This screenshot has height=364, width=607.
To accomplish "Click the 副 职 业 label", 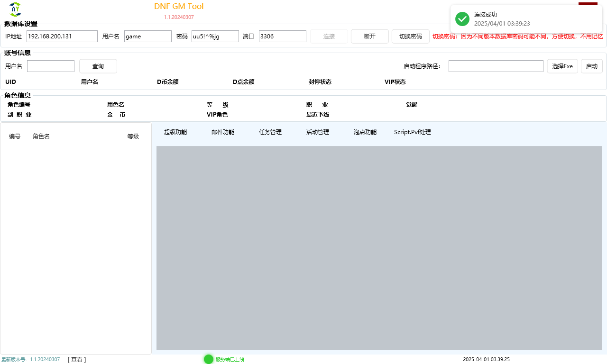I will point(19,115).
